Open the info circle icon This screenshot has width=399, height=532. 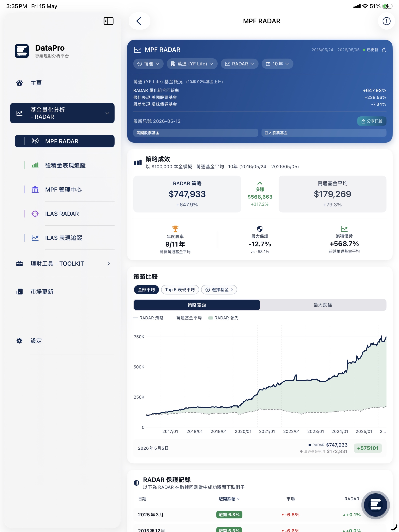tap(386, 21)
